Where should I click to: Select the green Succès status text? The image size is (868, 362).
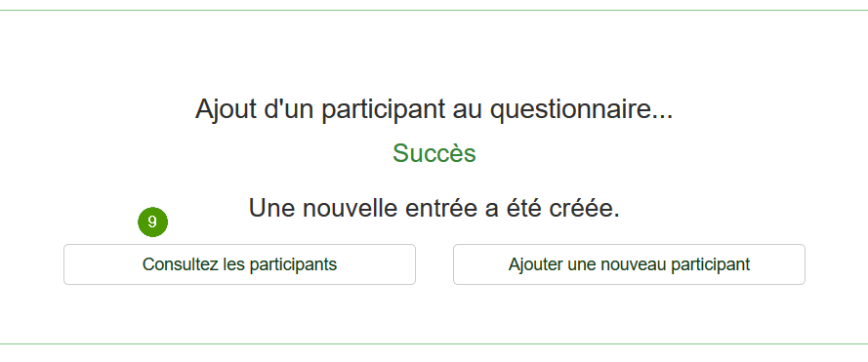pyautogui.click(x=434, y=154)
